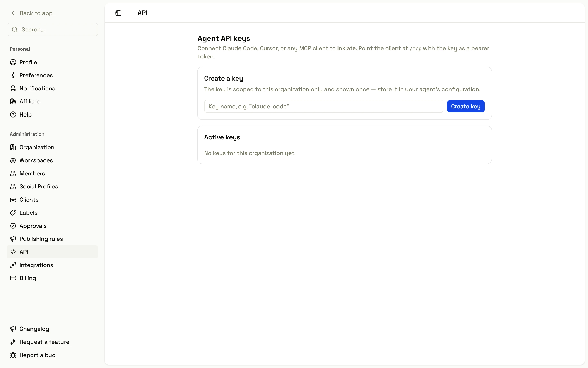Screen dimensions: 588x368
Task: Click the Profile user icon
Action: coord(13,62)
